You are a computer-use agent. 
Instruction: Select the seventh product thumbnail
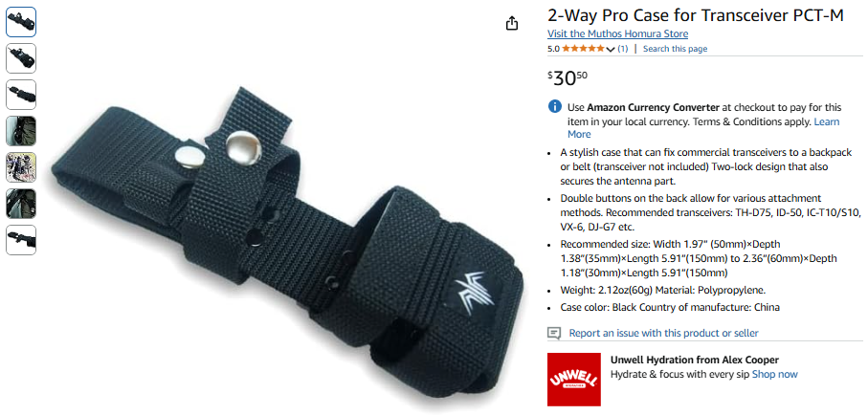(21, 240)
